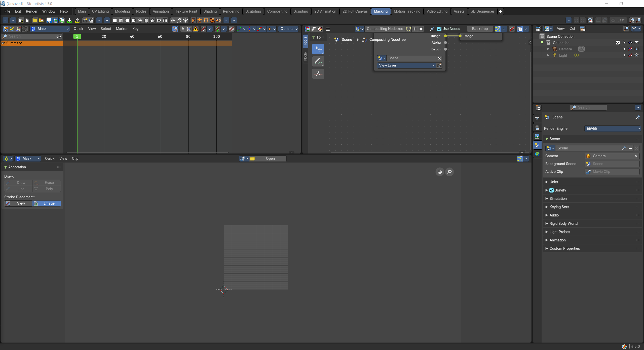Toggle Collection visibility eye in outliner
This screenshot has width=644, height=350.
pyautogui.click(x=630, y=43)
